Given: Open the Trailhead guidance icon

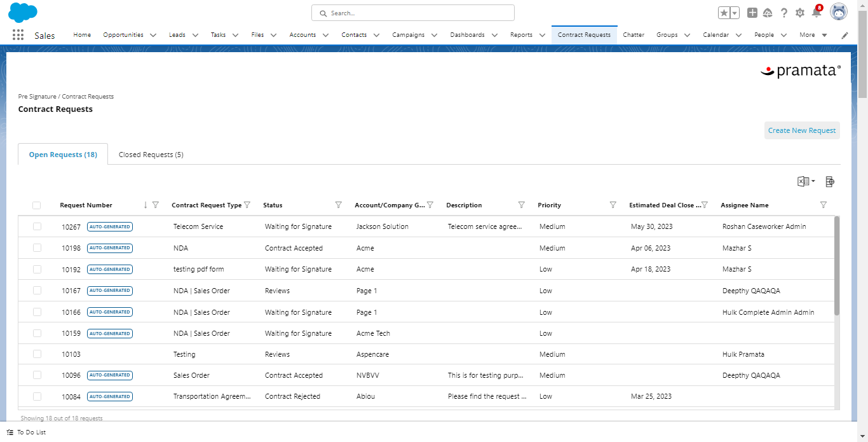Looking at the screenshot, I should point(768,13).
